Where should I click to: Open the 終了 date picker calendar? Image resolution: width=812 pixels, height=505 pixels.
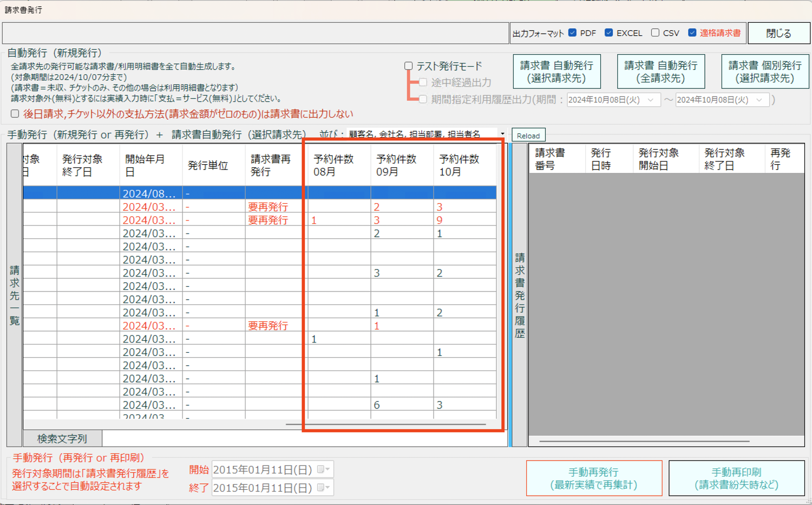[x=323, y=488]
